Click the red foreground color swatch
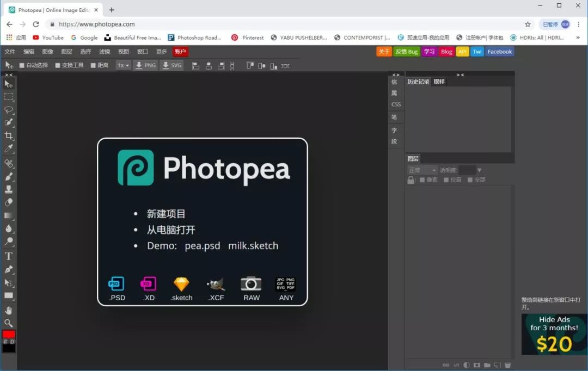 pos(9,335)
